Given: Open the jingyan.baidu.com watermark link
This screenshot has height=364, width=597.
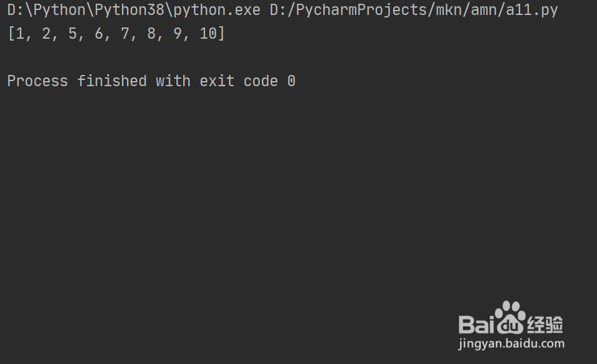Looking at the screenshot, I should 511,343.
